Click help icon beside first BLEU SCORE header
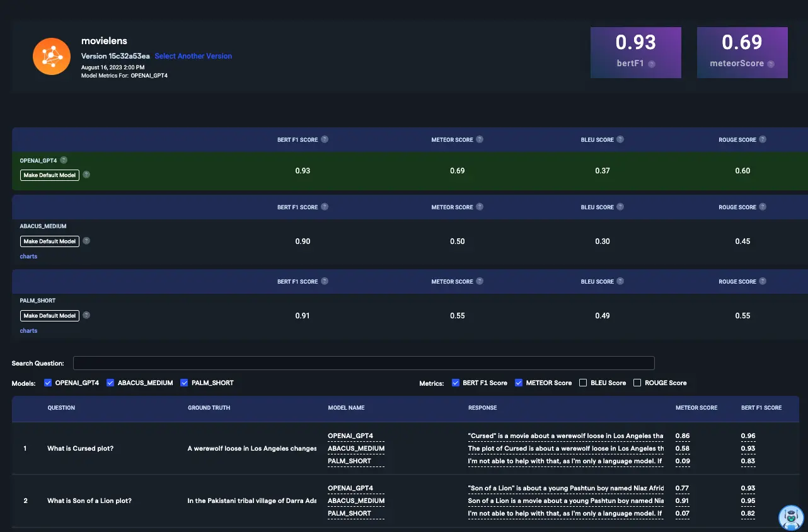Image resolution: width=808 pixels, height=532 pixels. pos(620,140)
